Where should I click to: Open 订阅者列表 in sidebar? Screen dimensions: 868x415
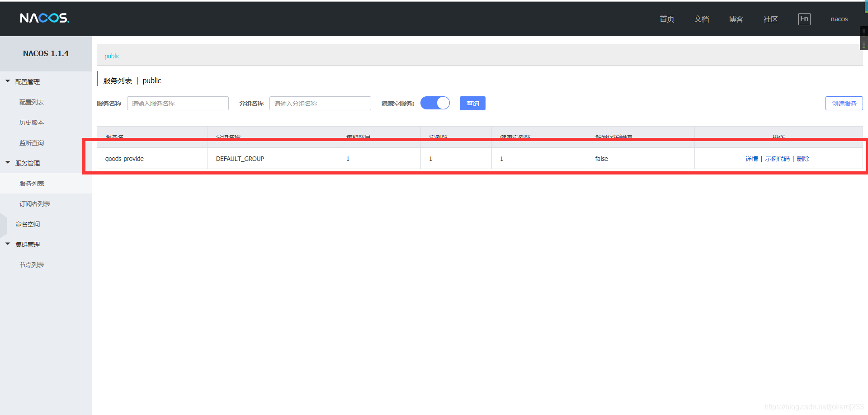click(x=34, y=204)
